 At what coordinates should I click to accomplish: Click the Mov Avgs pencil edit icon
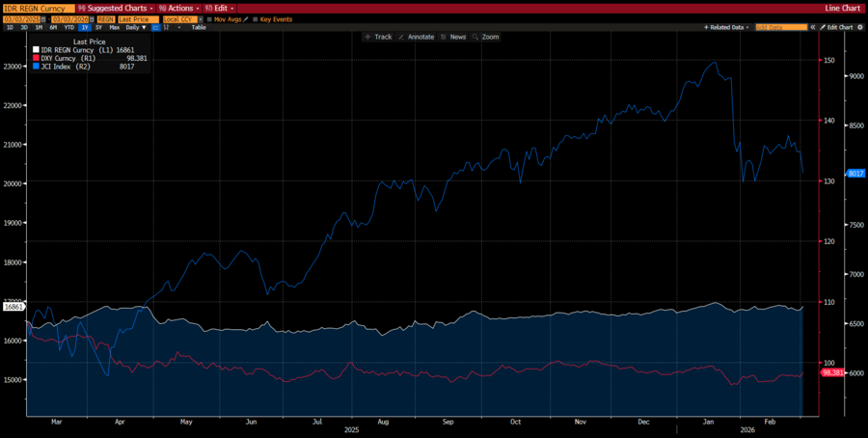click(245, 18)
